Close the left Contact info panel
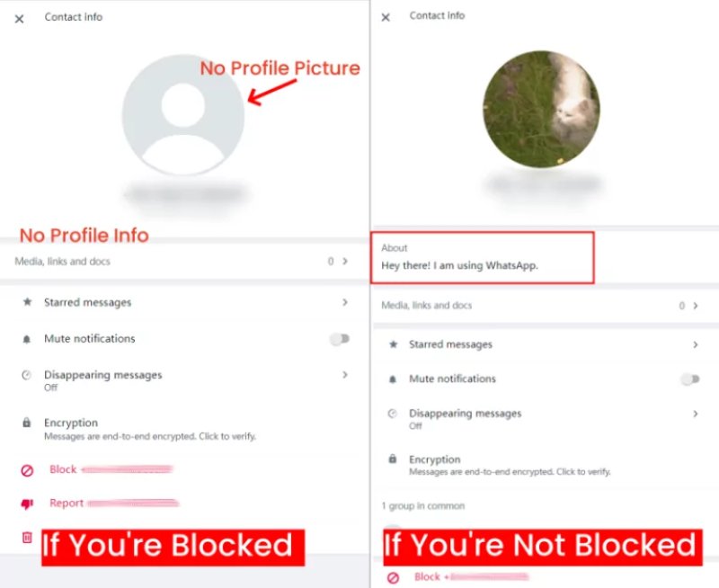The image size is (719, 588). tap(19, 19)
